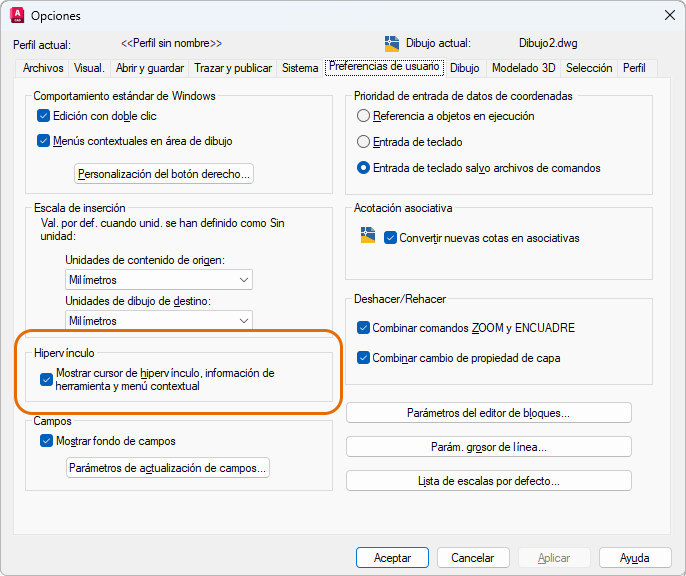Toggle Edición con doble clic checkbox
This screenshot has height=576, width=686.
(x=44, y=116)
